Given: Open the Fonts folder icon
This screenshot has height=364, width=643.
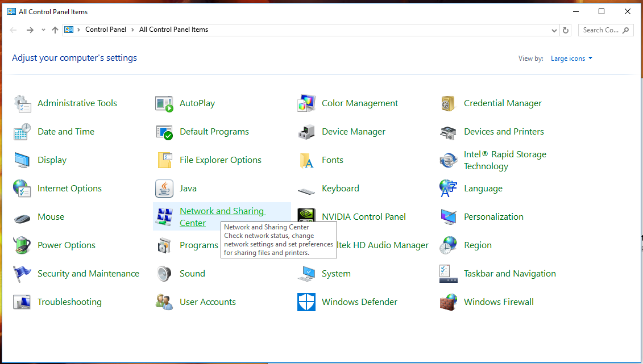Looking at the screenshot, I should click(306, 160).
